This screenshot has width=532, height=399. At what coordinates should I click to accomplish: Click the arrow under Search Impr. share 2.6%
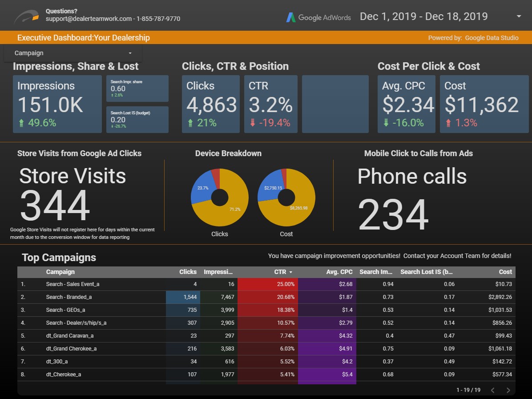point(112,94)
